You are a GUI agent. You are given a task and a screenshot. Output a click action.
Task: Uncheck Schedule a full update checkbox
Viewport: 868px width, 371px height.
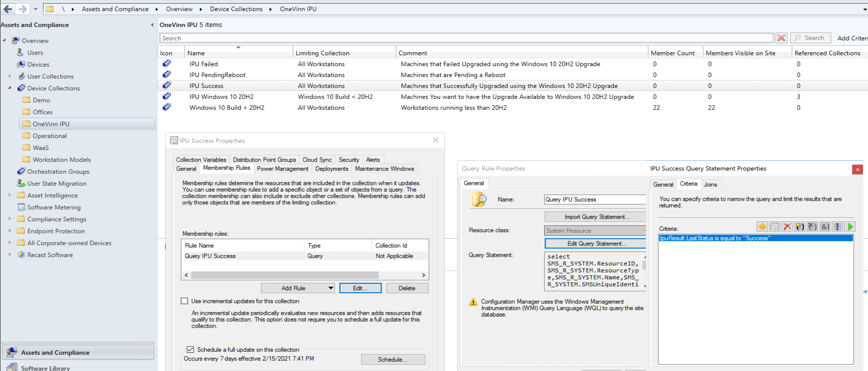coord(190,349)
